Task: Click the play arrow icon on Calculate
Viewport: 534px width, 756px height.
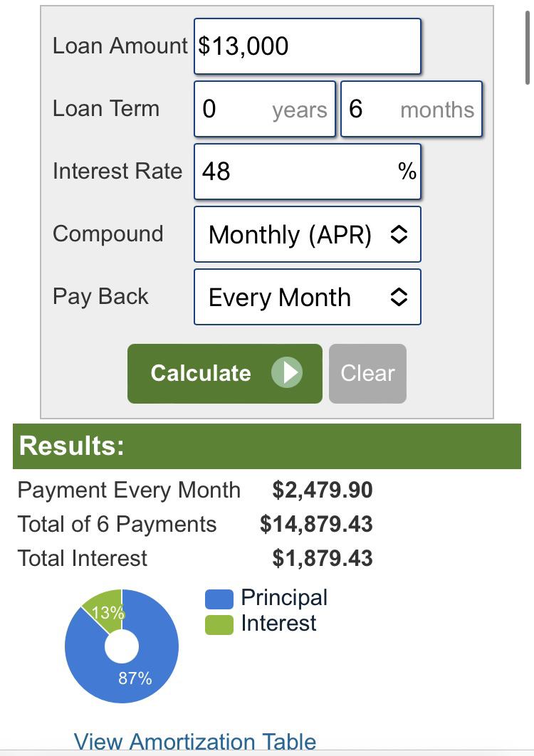Action: point(287,373)
